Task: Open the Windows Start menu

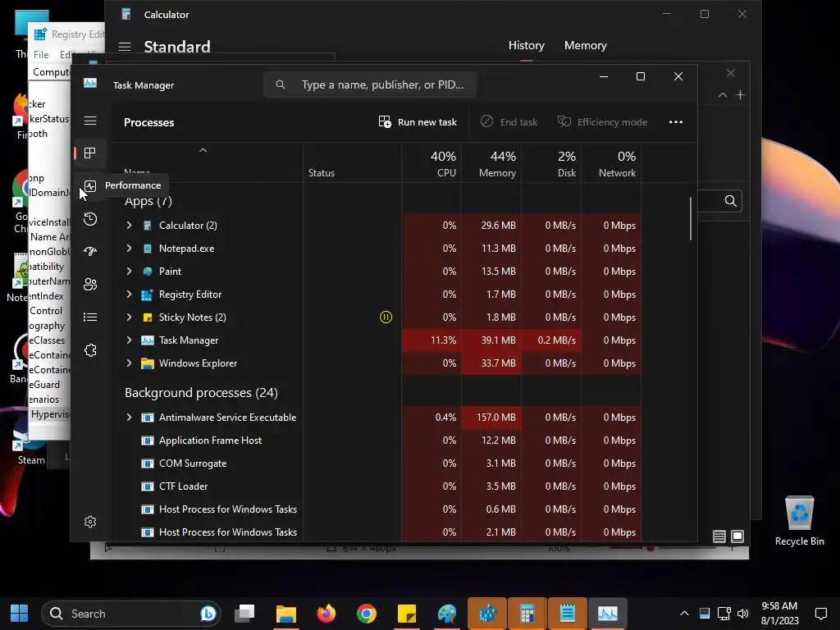Action: [x=20, y=614]
